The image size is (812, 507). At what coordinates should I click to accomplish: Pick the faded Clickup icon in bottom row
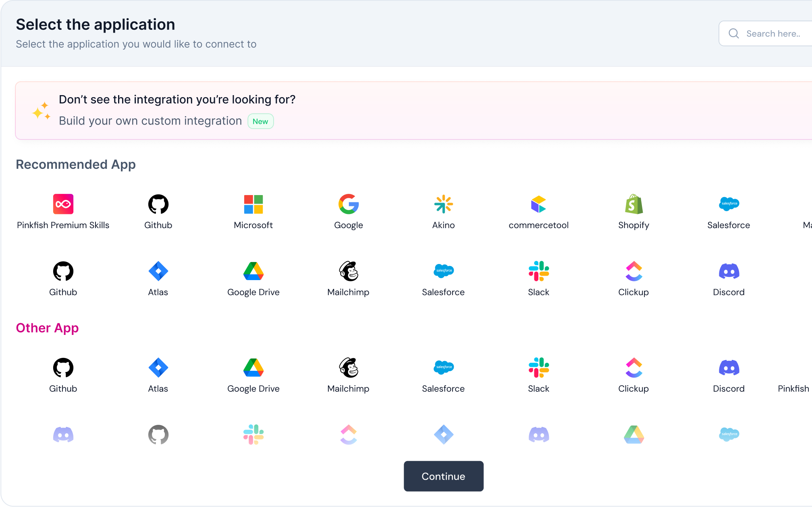349,434
